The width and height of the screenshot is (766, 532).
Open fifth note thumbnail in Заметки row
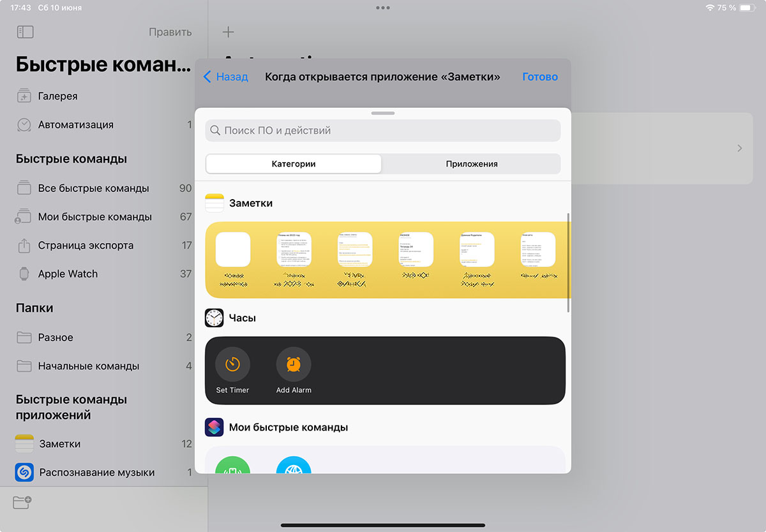coord(477,249)
